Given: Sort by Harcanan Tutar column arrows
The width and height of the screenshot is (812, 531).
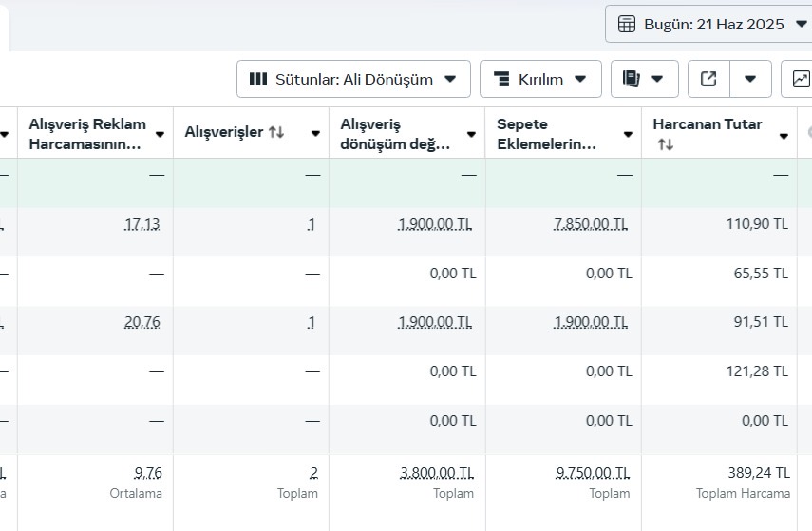Looking at the screenshot, I should (666, 144).
